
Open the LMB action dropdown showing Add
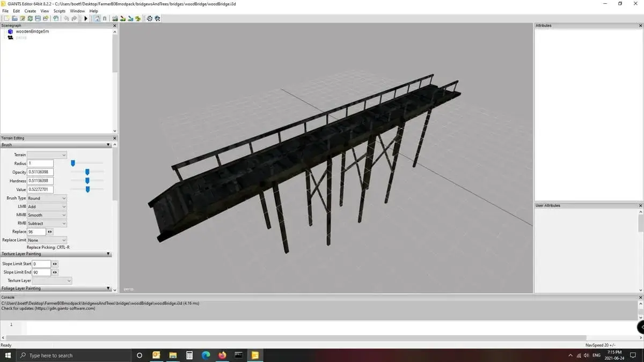[x=47, y=206]
